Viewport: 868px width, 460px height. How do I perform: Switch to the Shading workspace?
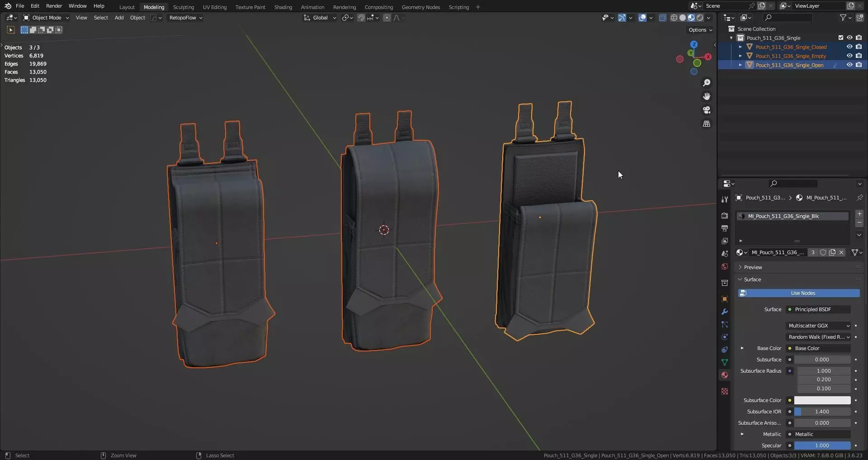point(283,7)
